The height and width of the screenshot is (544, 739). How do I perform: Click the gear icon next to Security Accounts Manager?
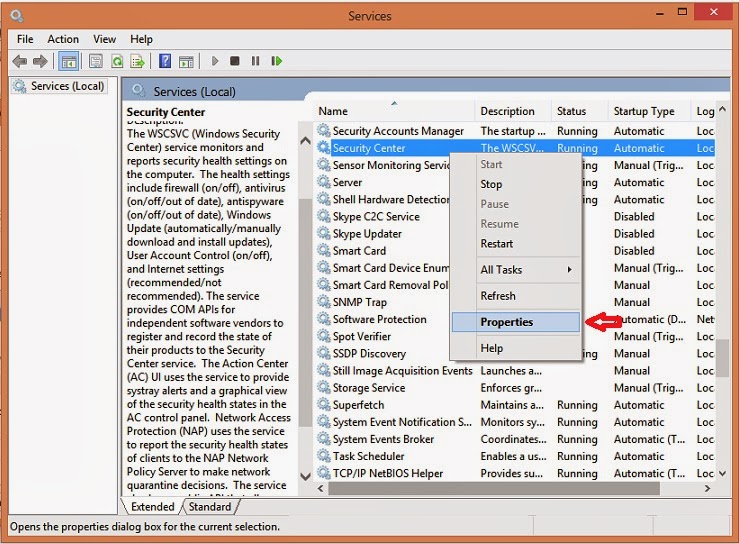(x=323, y=131)
